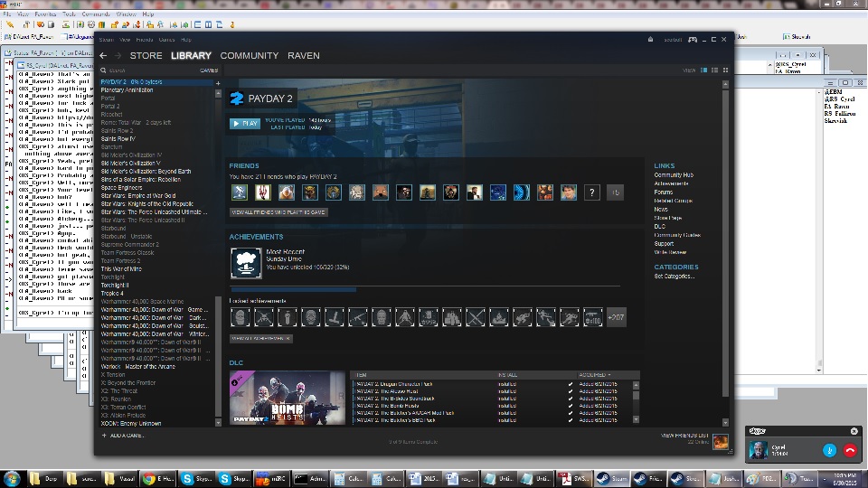Click the unknown friend question mark avatar
This screenshot has height=488, width=868.
(x=591, y=192)
